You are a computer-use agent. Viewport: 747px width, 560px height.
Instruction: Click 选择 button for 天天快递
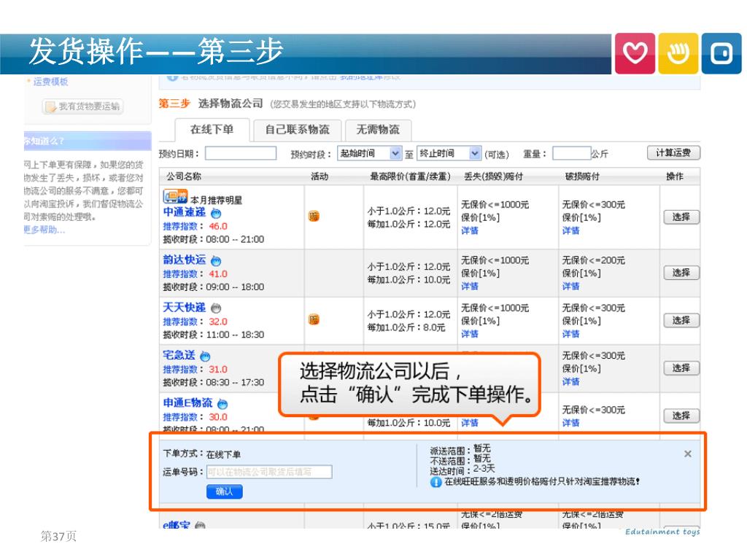click(x=681, y=321)
